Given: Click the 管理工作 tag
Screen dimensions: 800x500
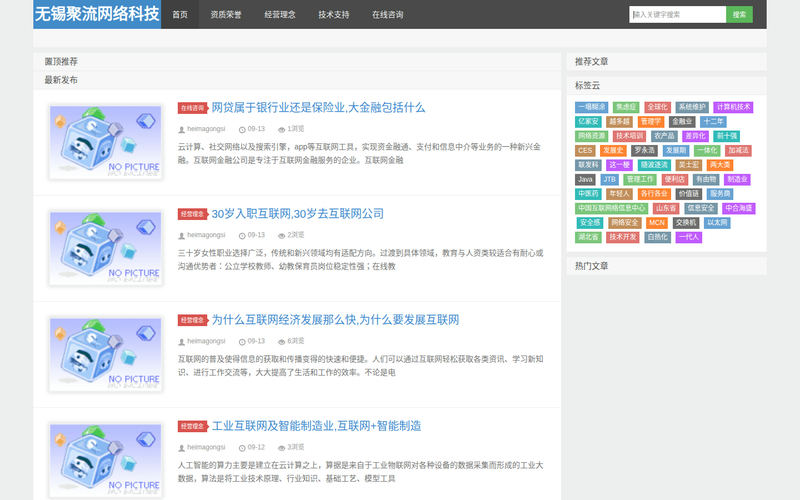Looking at the screenshot, I should (x=640, y=179).
